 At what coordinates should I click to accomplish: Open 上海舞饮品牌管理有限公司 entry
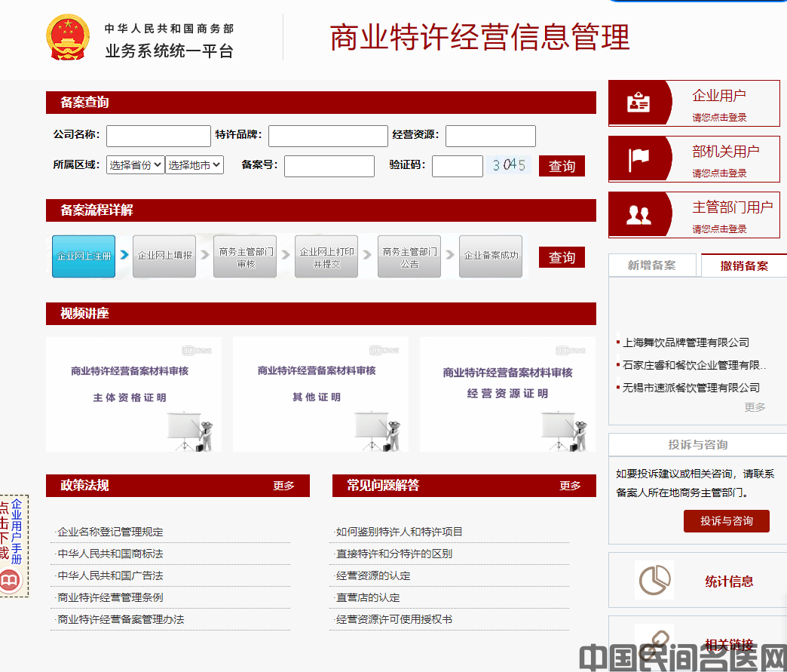[686, 342]
